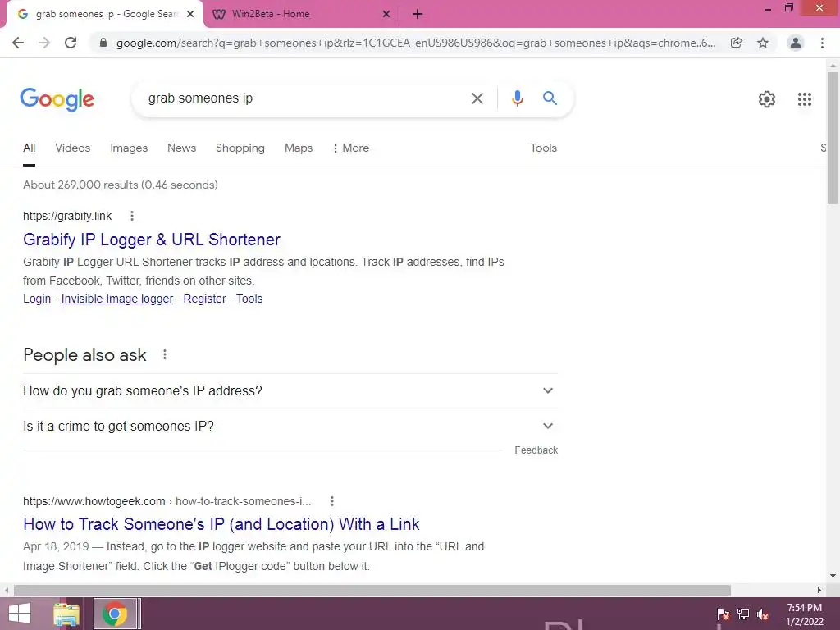
Task: Open the Google apps grid
Action: (x=804, y=99)
